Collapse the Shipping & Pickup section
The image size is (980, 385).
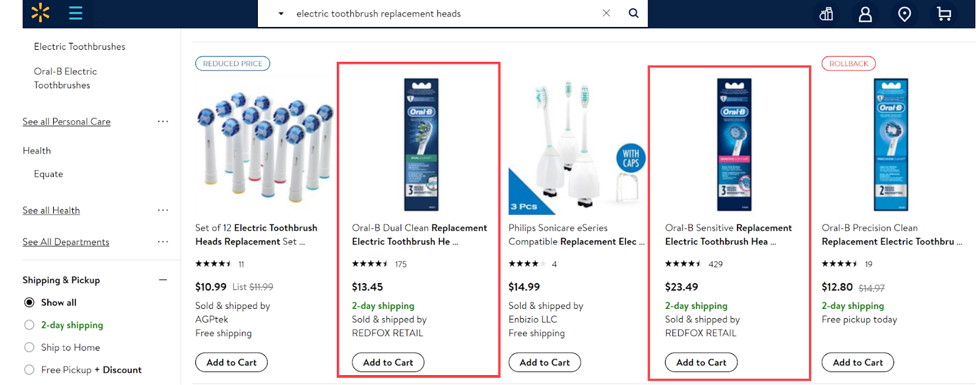163,280
